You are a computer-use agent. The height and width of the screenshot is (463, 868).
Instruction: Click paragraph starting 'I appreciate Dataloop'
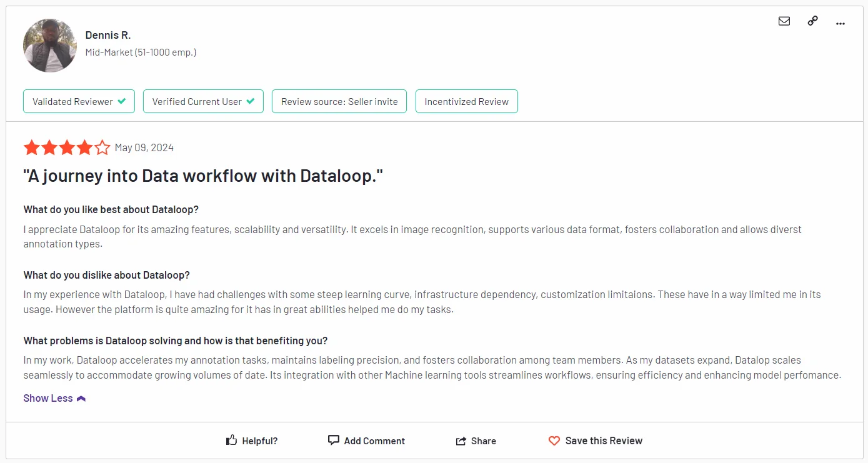coord(412,237)
